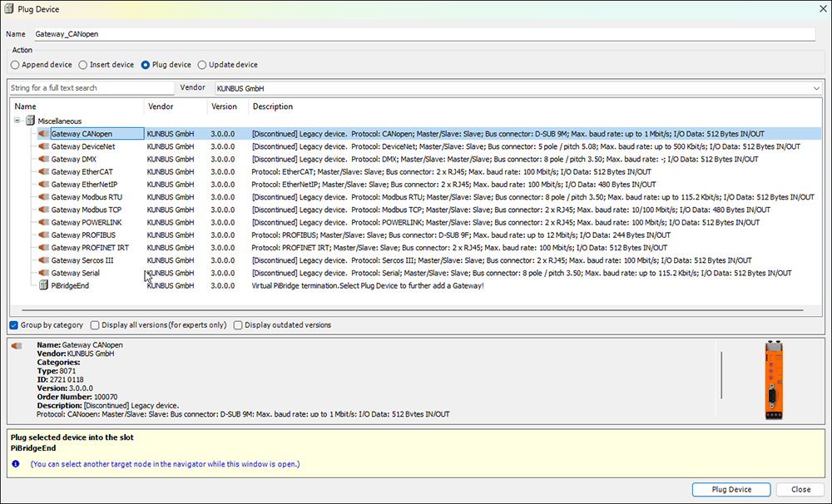Open the Vendor dropdown list

[816, 89]
